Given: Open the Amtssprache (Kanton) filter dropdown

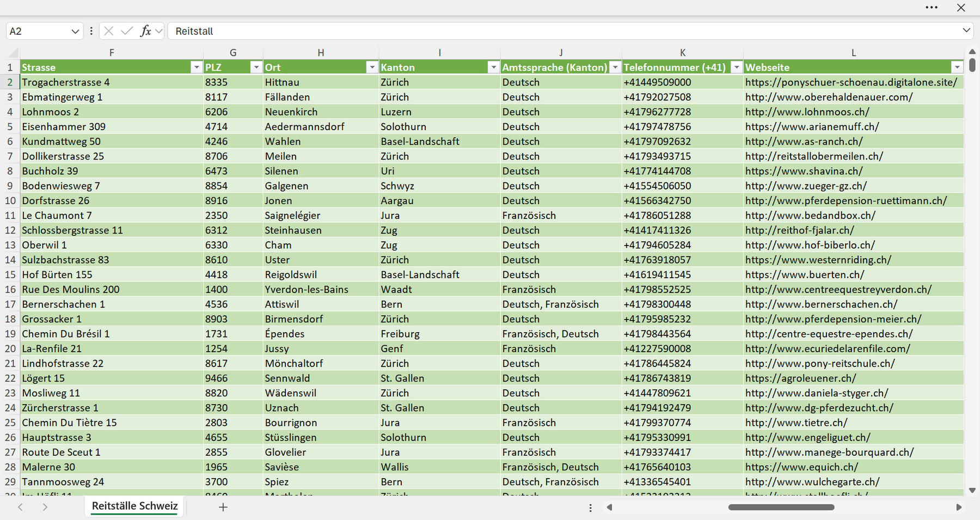Looking at the screenshot, I should [615, 67].
